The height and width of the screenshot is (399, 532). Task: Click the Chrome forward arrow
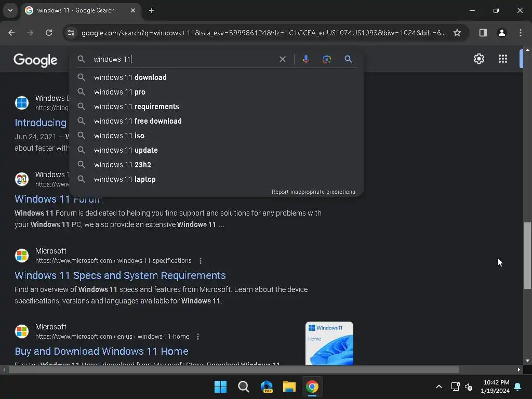tap(30, 33)
